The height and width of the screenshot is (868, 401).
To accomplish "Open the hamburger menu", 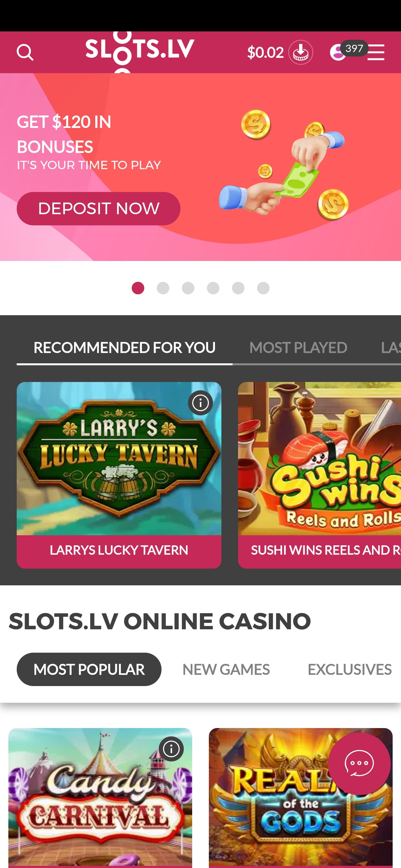I will coord(376,52).
